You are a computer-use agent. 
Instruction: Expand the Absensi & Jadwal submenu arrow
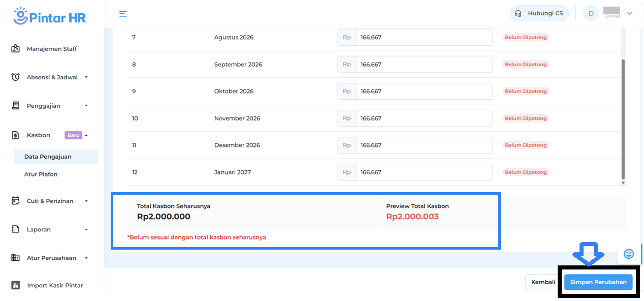point(86,77)
